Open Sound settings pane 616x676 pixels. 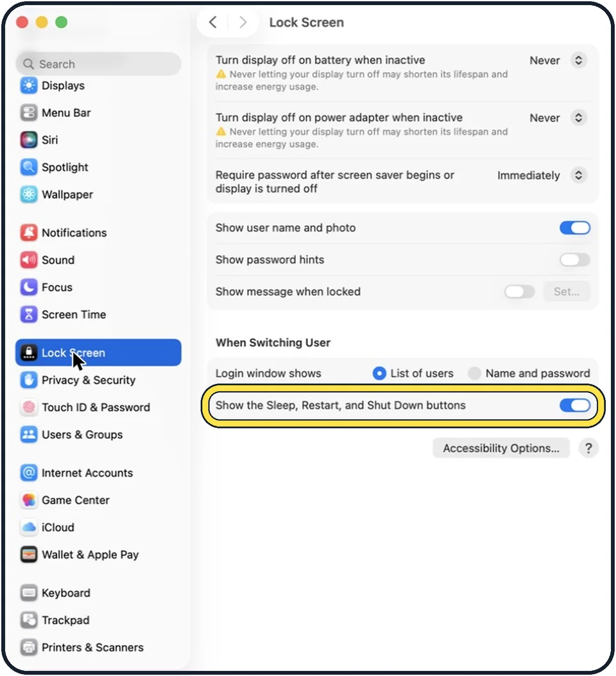coord(98,260)
